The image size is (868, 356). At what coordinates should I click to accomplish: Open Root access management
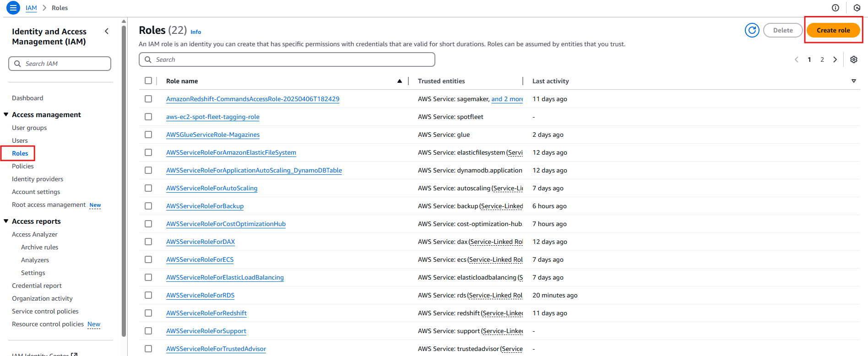[x=49, y=205]
